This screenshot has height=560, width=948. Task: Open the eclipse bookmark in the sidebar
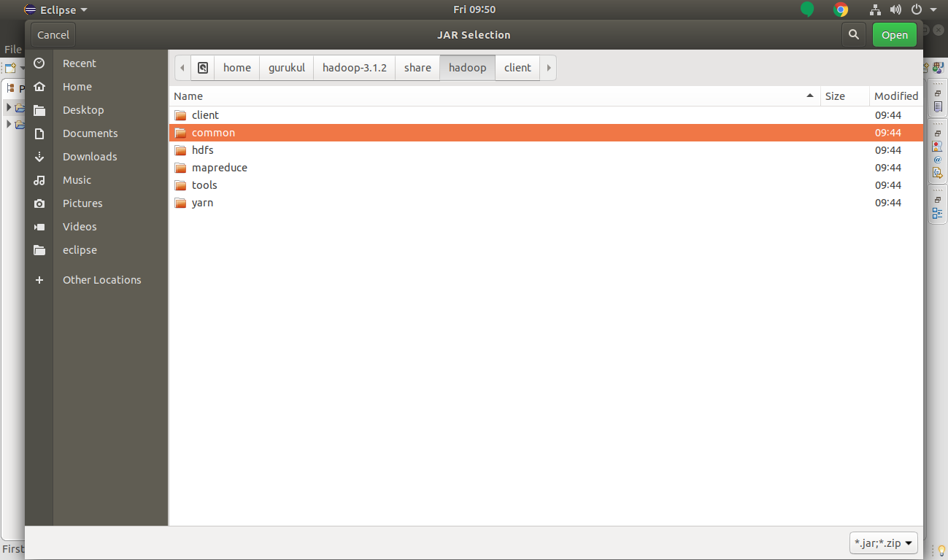tap(80, 250)
